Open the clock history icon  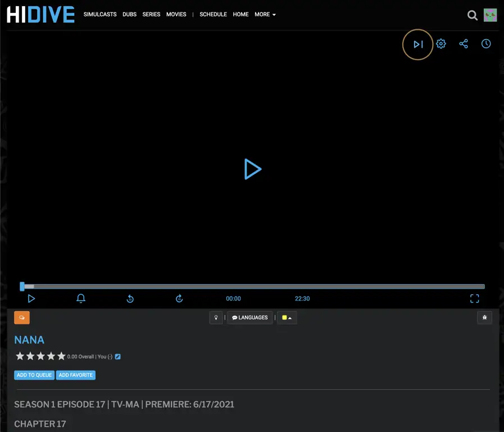coord(486,44)
